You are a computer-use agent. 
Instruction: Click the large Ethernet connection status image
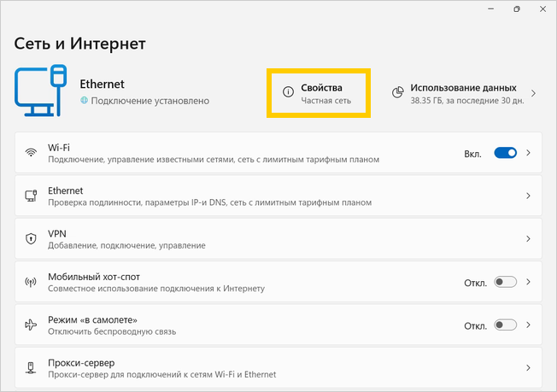point(41,92)
